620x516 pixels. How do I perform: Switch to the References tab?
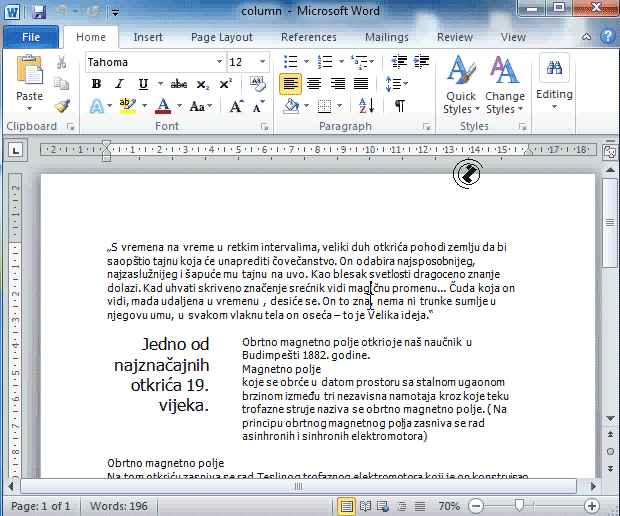(309, 37)
